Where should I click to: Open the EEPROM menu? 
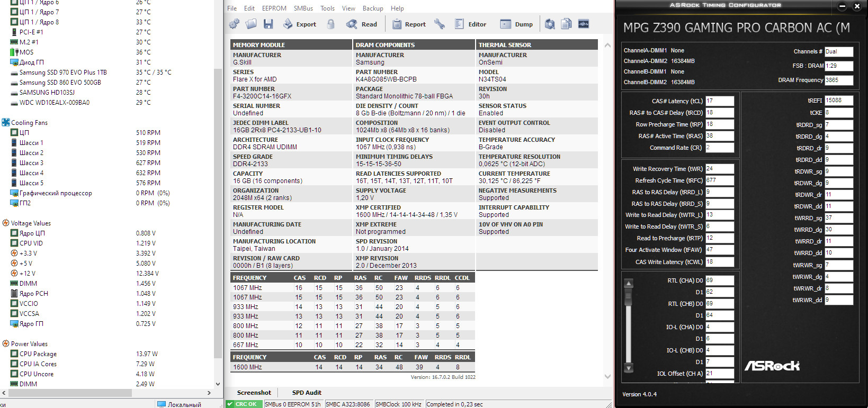[x=274, y=8]
